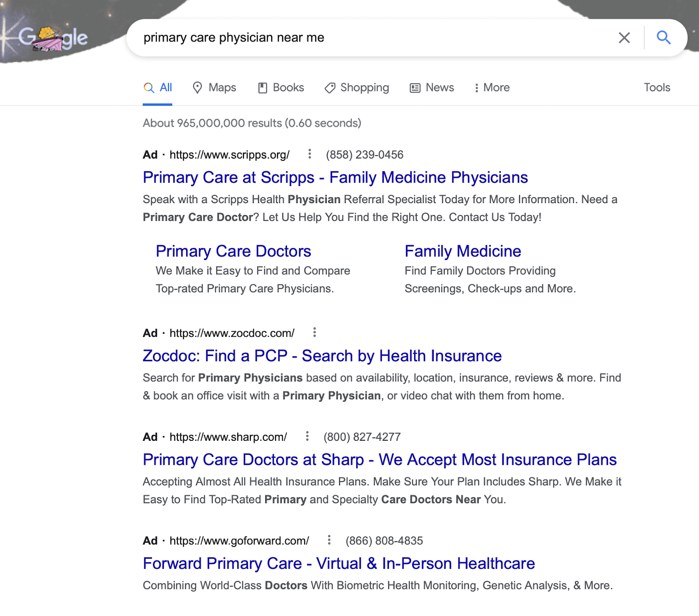Expand the More search categories menu
Viewport: 699px width, 616px height.
492,87
